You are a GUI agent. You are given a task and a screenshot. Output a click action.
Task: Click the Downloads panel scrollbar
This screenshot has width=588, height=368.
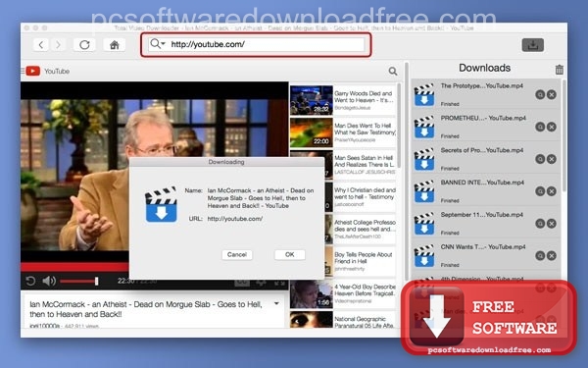(x=564, y=135)
